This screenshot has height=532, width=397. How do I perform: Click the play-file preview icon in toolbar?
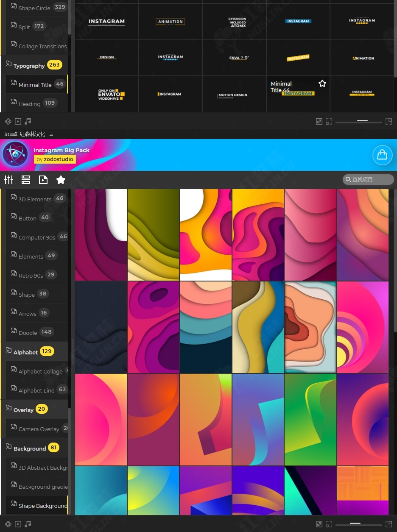pos(43,180)
